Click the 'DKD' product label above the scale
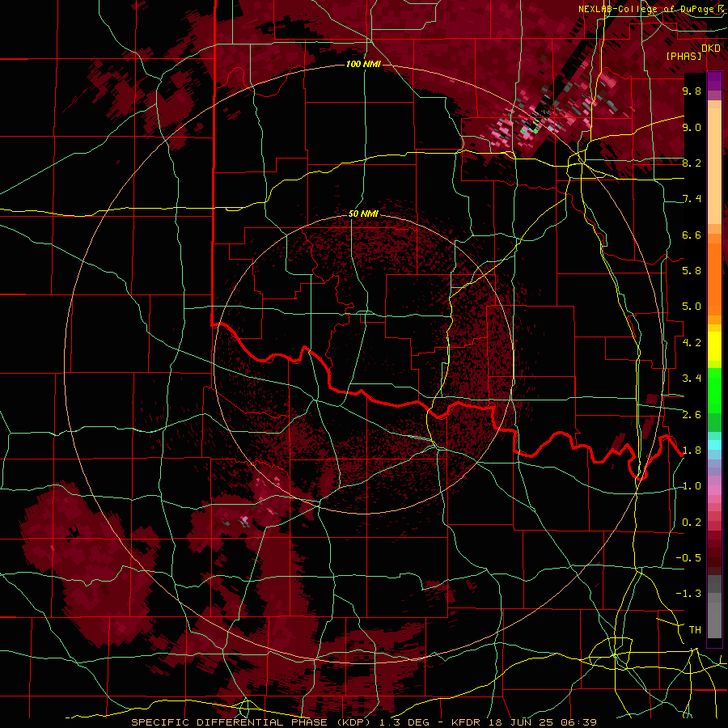 click(x=711, y=49)
